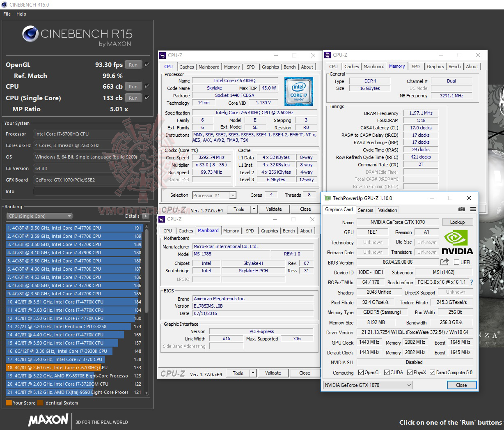Image resolution: width=504 pixels, height=430 pixels.
Task: Click the Core Speed value 3292.74 MHz
Action: pos(212,157)
